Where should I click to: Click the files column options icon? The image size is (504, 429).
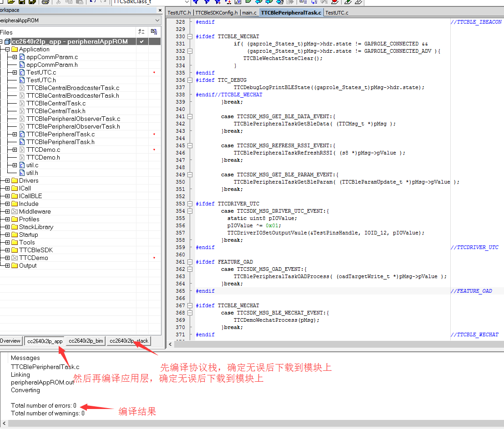(x=141, y=32)
